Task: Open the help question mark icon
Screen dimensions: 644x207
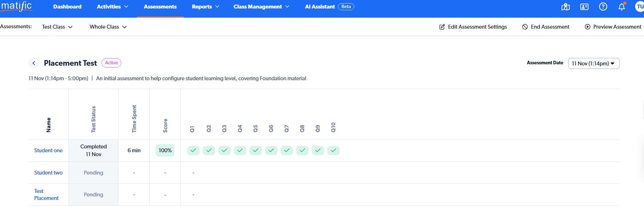Action: tap(603, 7)
